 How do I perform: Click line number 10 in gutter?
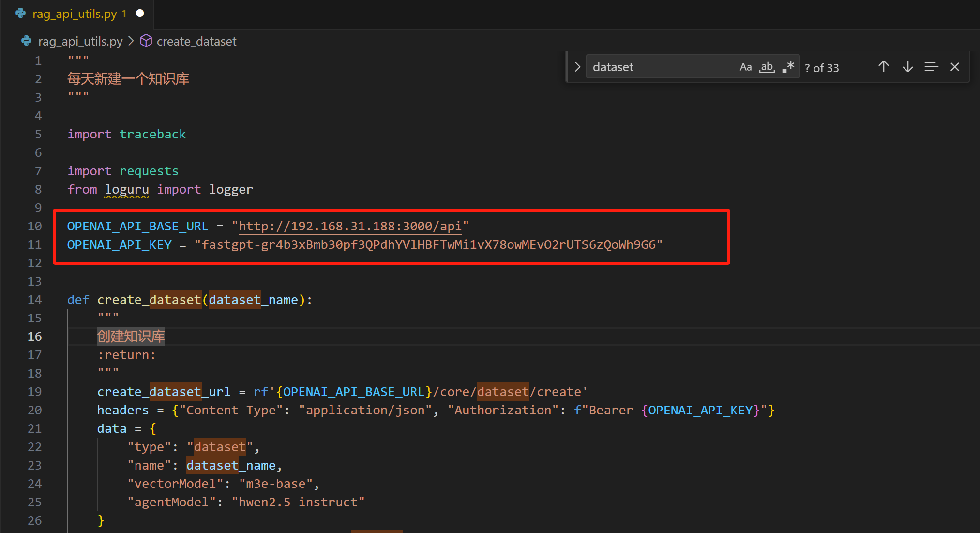point(34,226)
